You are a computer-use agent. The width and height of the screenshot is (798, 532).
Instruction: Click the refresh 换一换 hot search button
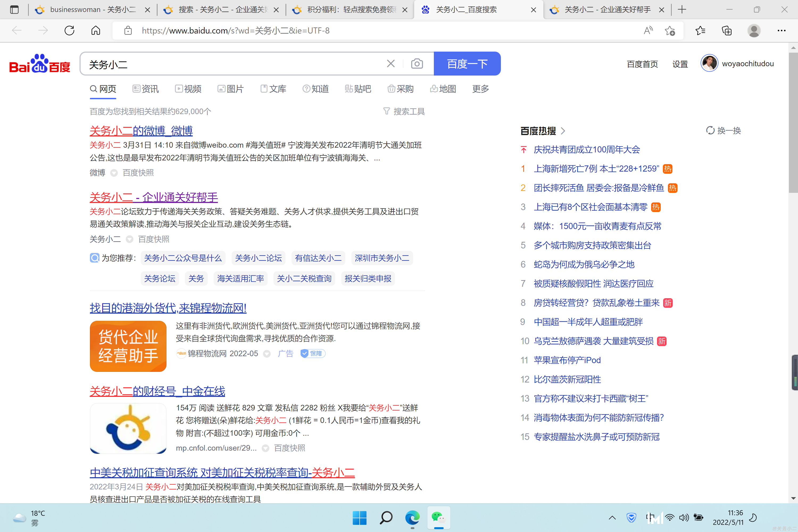pos(723,131)
